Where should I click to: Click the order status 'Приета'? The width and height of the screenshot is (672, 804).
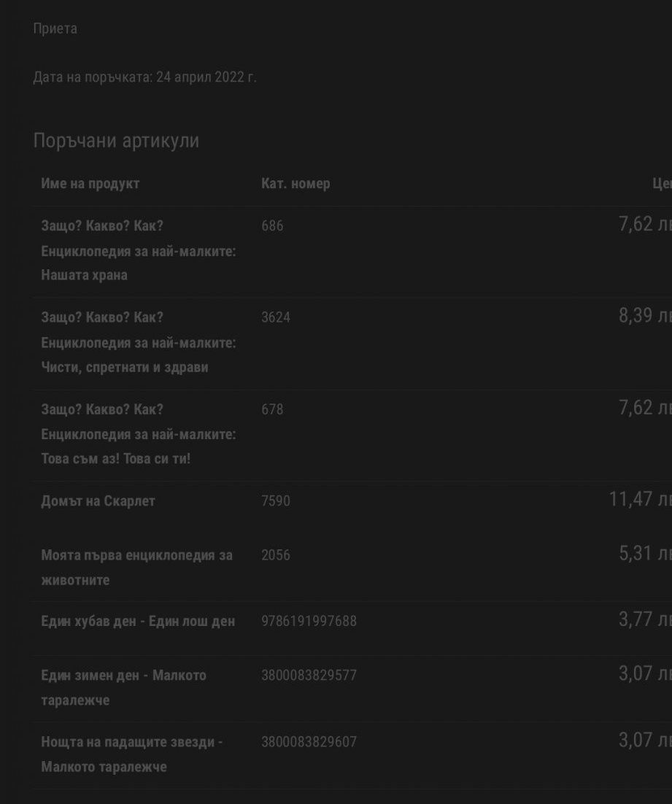point(55,29)
